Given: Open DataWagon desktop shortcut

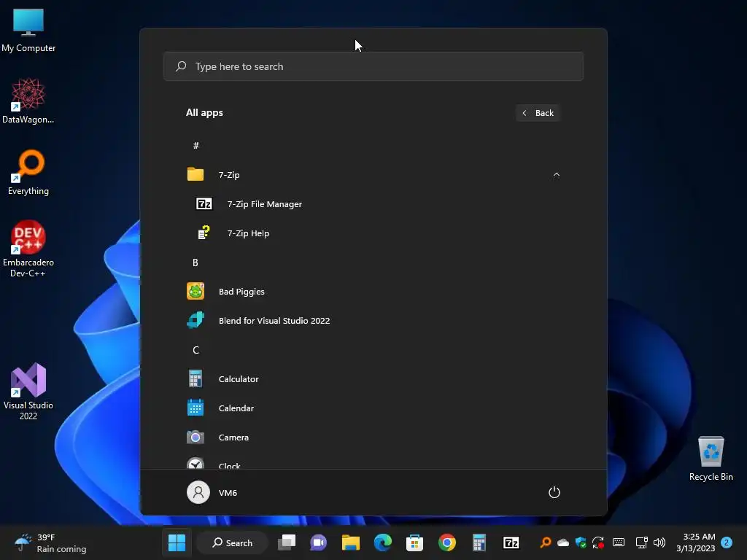Looking at the screenshot, I should tap(28, 101).
